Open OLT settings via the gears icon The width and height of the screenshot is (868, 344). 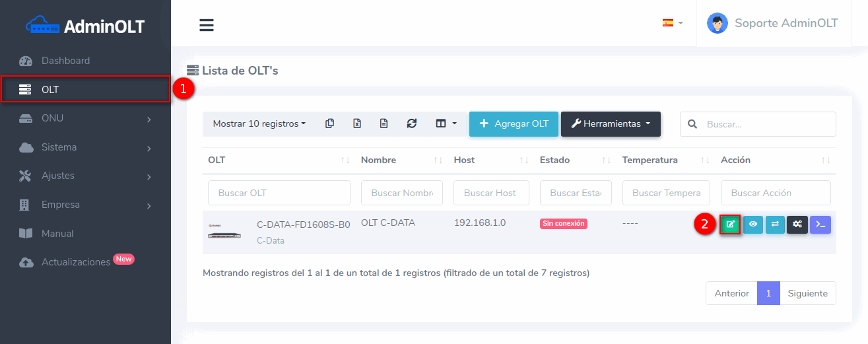(x=797, y=224)
